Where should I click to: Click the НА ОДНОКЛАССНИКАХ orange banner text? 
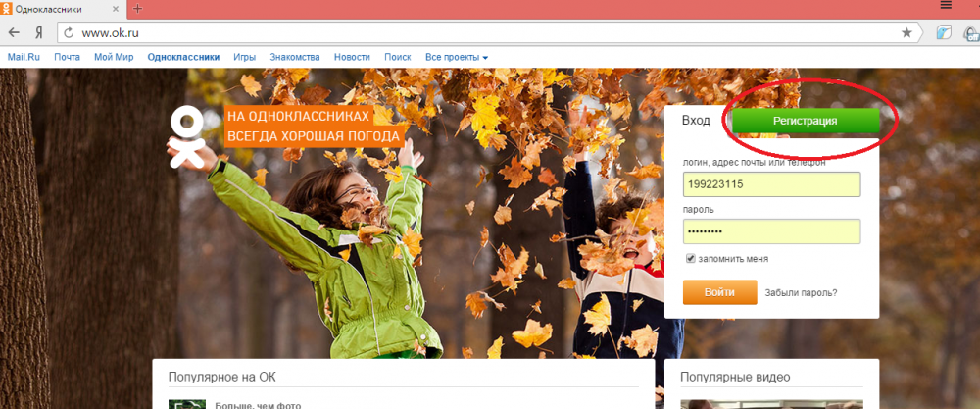pos(297,116)
